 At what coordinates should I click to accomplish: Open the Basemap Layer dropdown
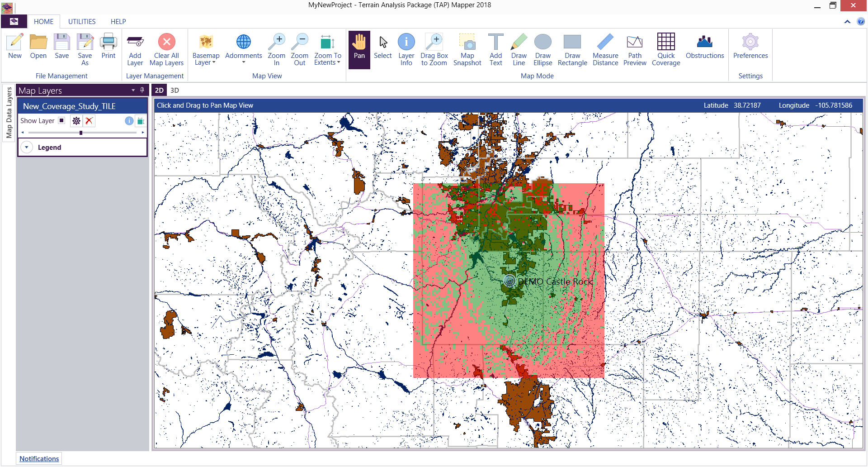(x=206, y=49)
